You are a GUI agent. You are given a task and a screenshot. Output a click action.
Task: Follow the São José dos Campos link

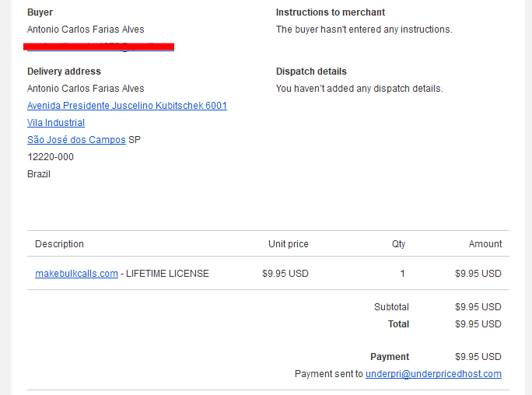point(76,140)
